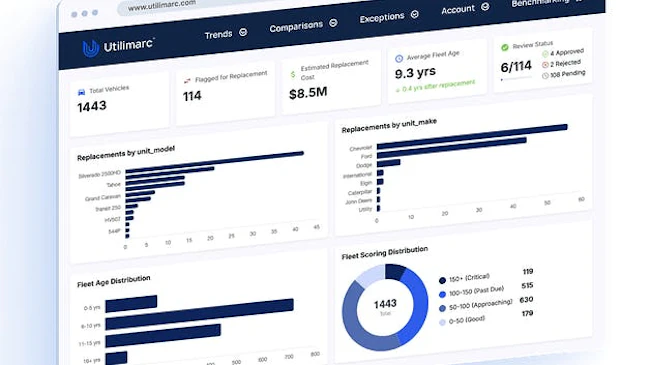Image resolution: width=650 pixels, height=365 pixels.
Task: Click the Grand Caravan bar label
Action: (x=103, y=197)
